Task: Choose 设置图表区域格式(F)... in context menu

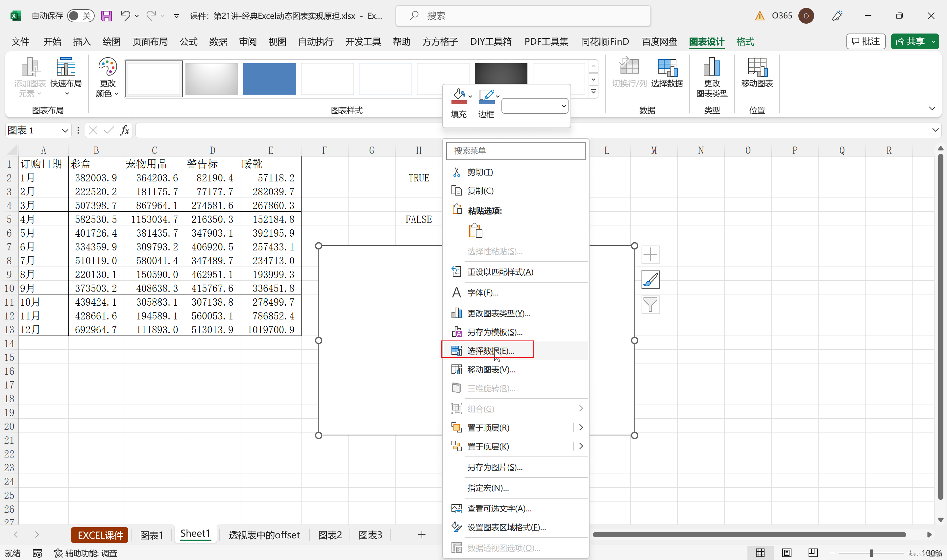Action: pos(515,527)
